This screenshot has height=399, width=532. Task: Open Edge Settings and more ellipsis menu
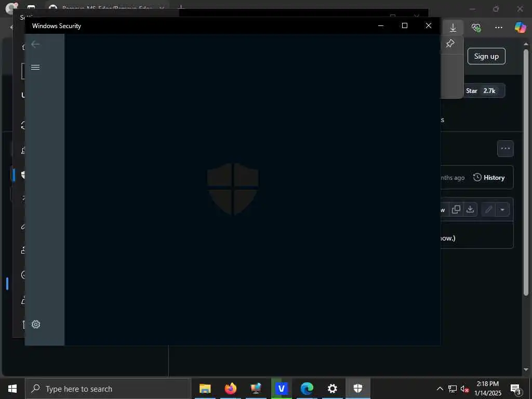tap(498, 28)
